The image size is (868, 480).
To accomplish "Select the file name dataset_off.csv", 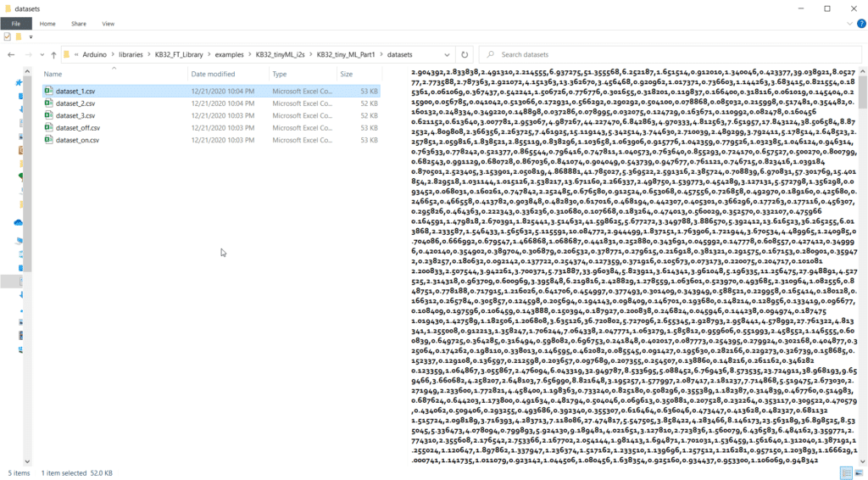I will click(x=78, y=128).
